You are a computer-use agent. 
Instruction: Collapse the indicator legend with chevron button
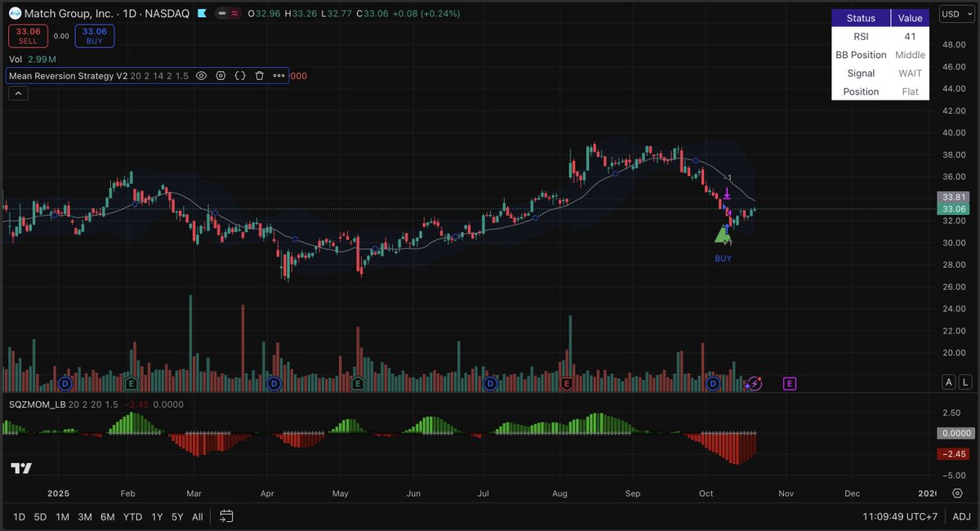coord(18,94)
